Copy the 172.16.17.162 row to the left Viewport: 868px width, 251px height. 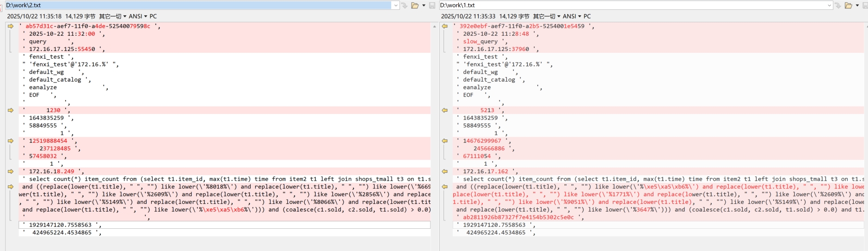coord(445,171)
